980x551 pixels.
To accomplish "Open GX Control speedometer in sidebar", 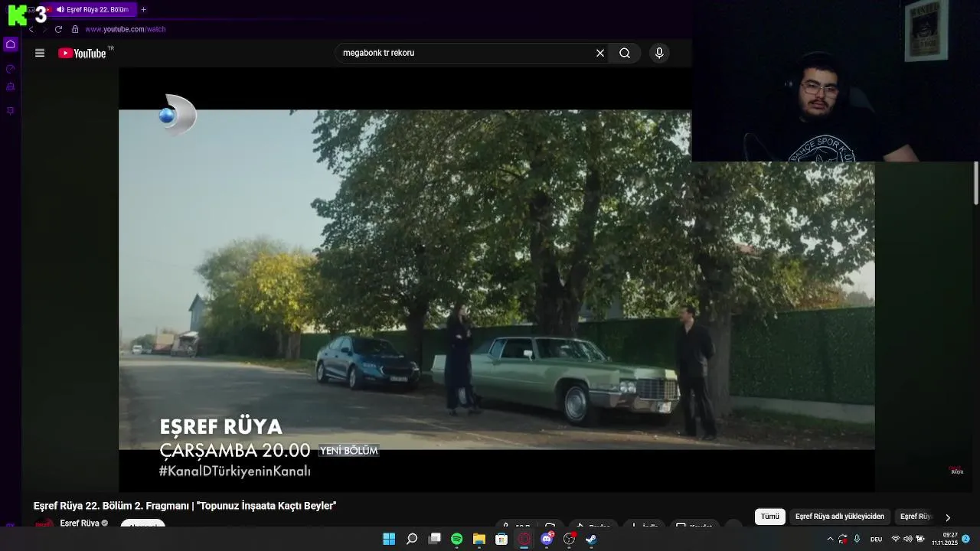I will pos(11,69).
